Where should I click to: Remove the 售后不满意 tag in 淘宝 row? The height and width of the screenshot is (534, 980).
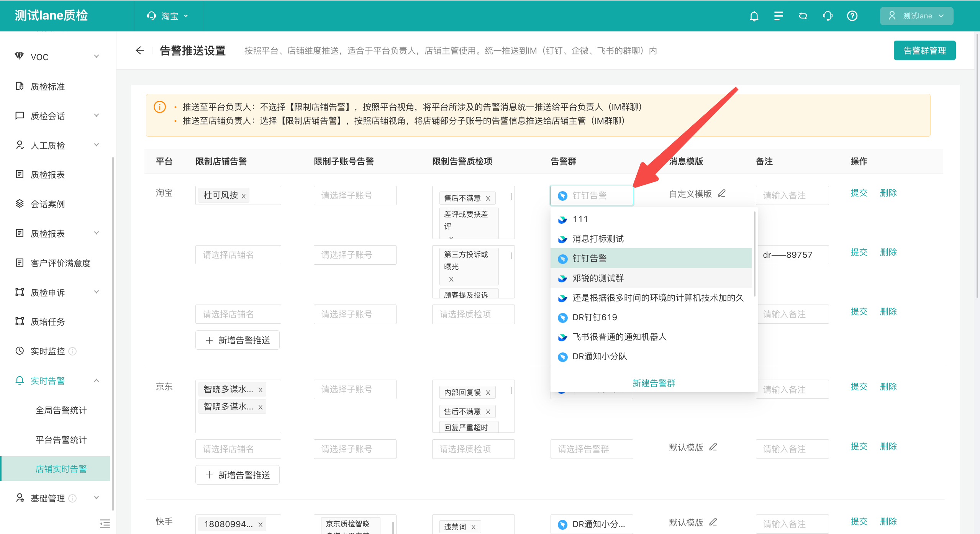[488, 198]
